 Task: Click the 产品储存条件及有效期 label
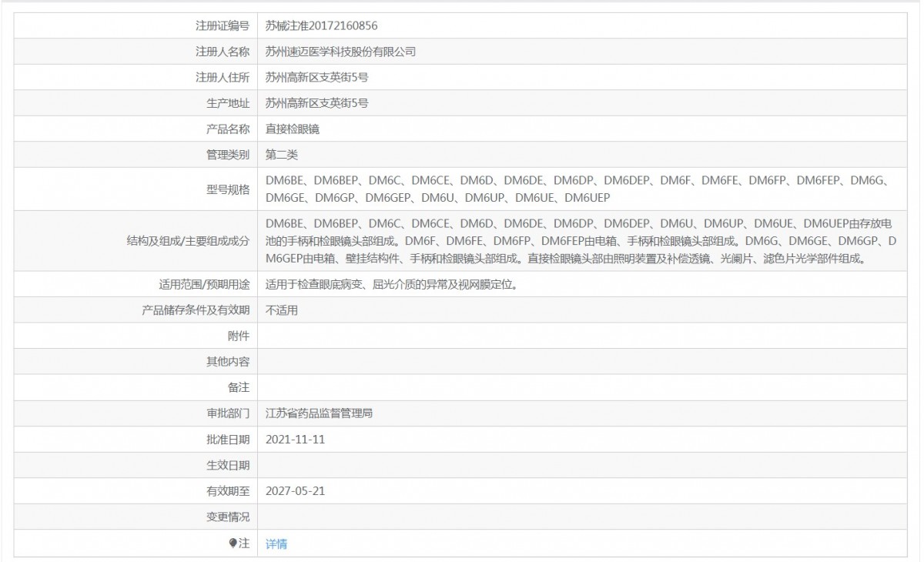pos(196,310)
